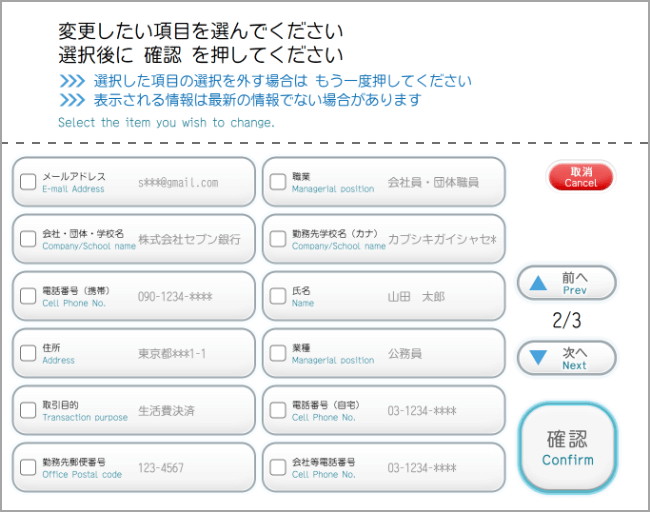Check the Office Postal code checkbox
Screen dimensions: 650x512
click(x=28, y=467)
